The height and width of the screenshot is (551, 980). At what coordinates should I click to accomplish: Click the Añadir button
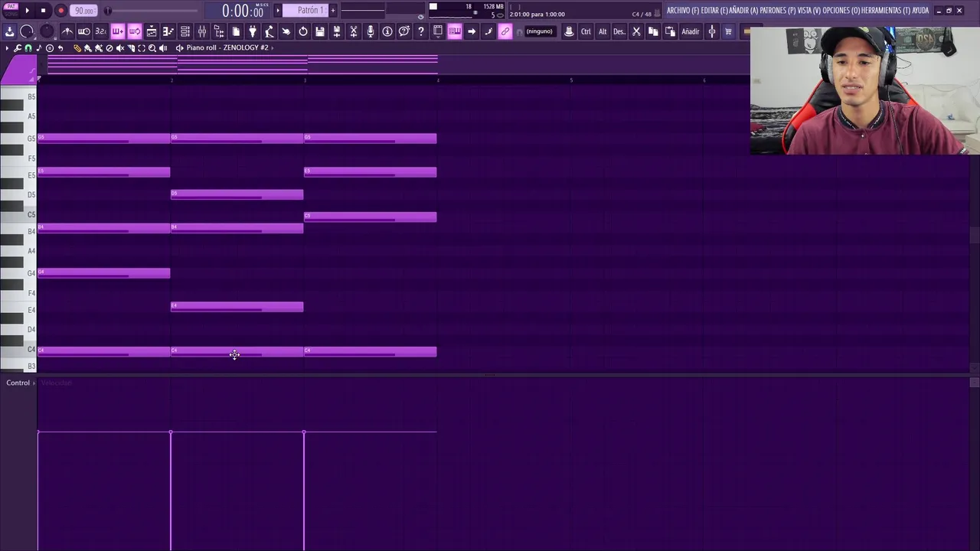tap(691, 31)
